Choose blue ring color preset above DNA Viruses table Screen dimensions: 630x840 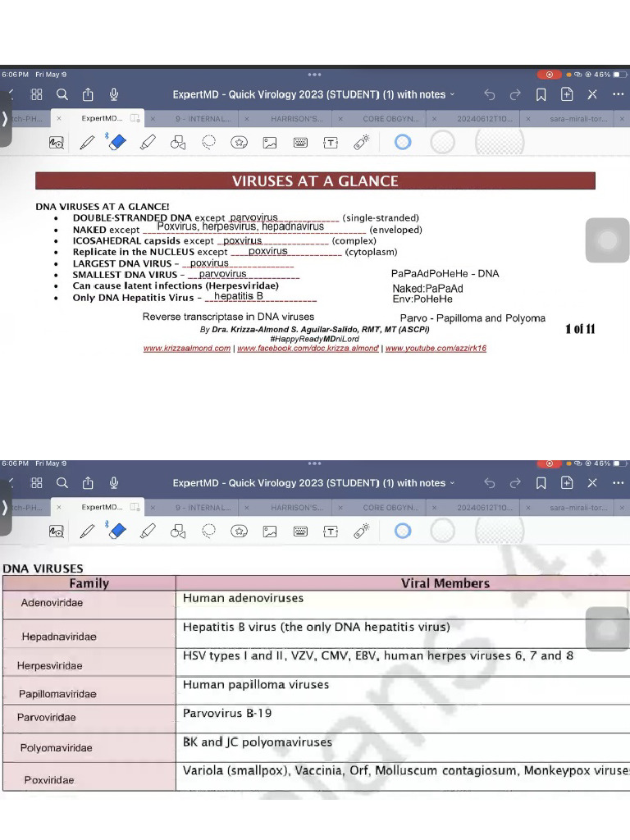tap(403, 531)
